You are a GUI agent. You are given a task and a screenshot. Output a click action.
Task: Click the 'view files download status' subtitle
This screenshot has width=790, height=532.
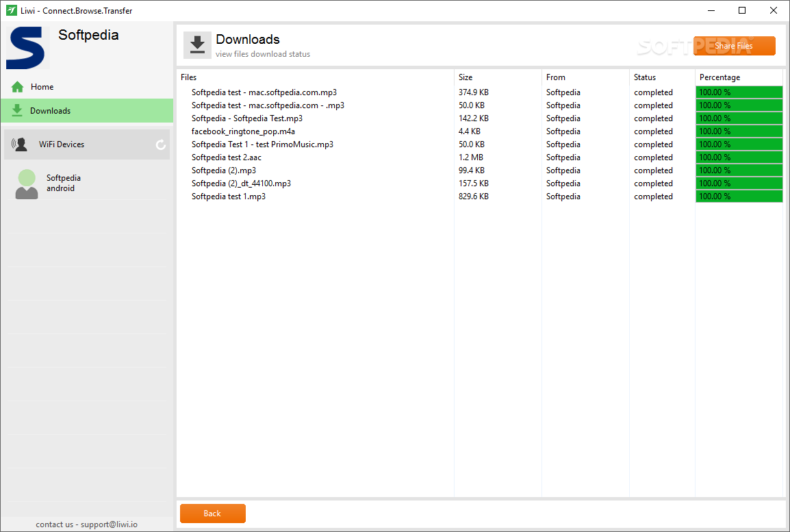(263, 54)
